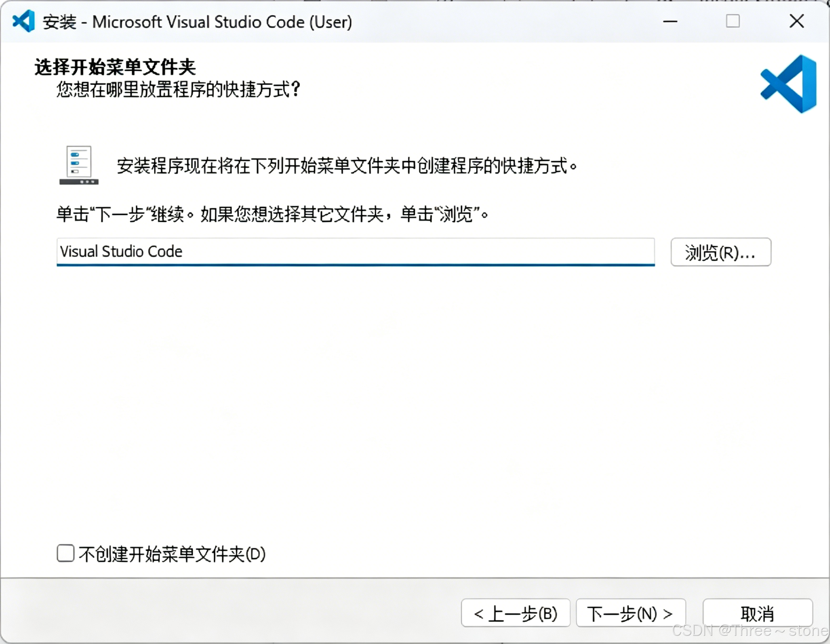Click the Visual Studio Code folder name field
830x644 pixels.
click(355, 252)
